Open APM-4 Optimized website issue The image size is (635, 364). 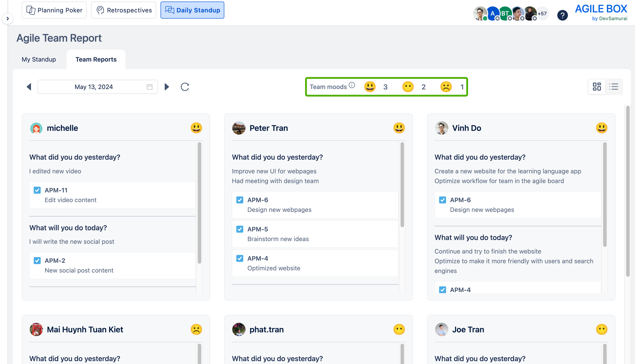pos(315,263)
